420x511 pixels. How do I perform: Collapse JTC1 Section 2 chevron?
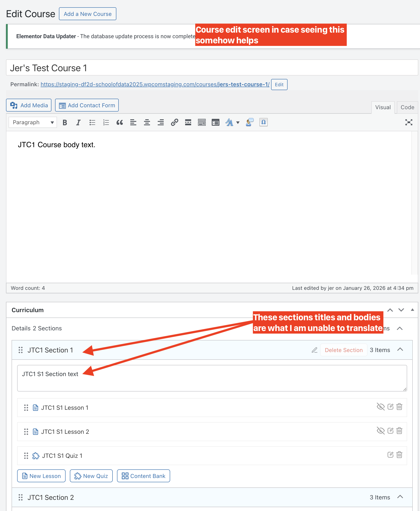400,497
